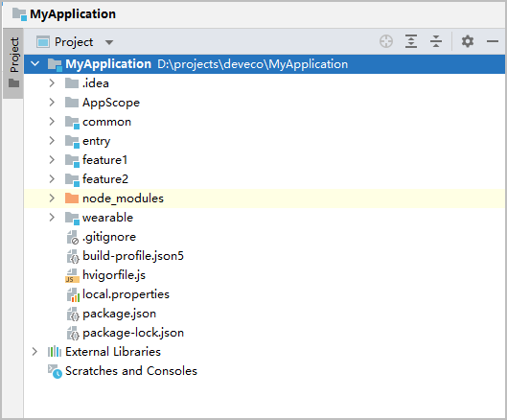Expand the node_modules folder
507x420 pixels.
coord(52,198)
